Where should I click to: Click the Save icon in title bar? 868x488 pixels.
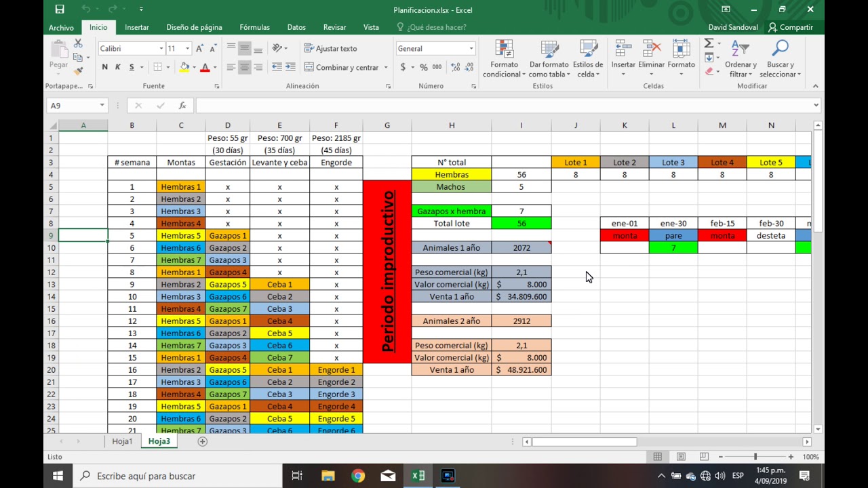pos(60,9)
